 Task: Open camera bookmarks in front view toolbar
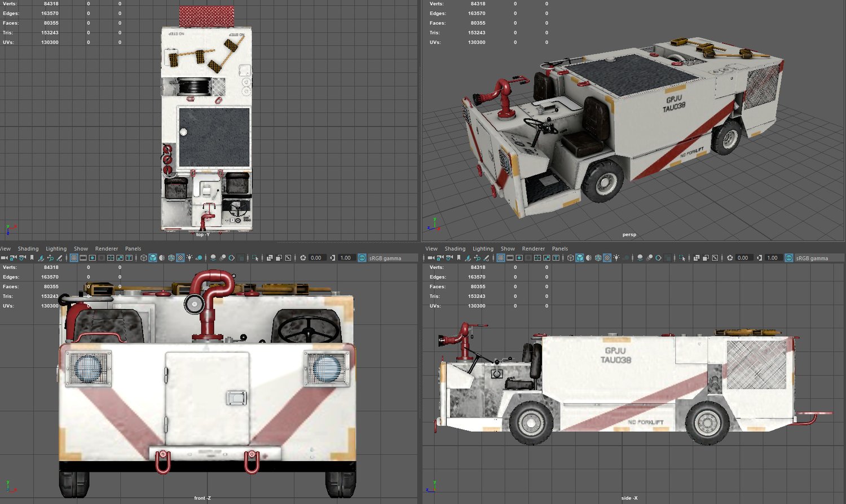32,258
